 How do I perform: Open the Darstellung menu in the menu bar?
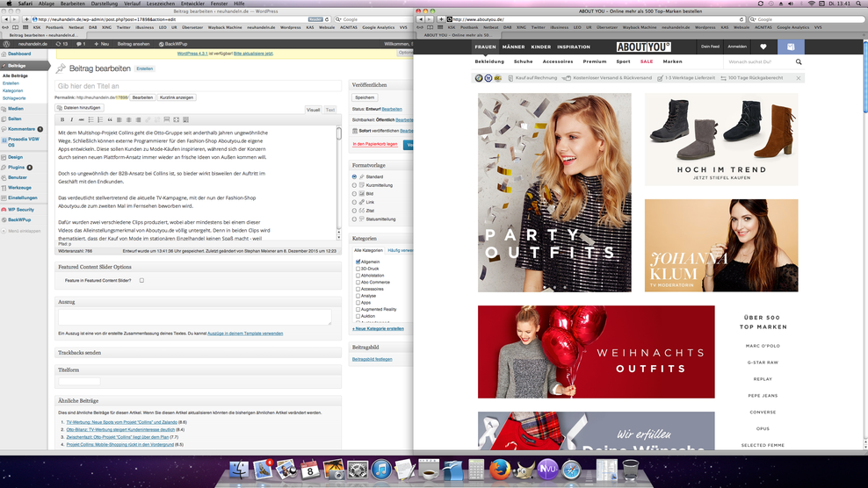coord(104,4)
